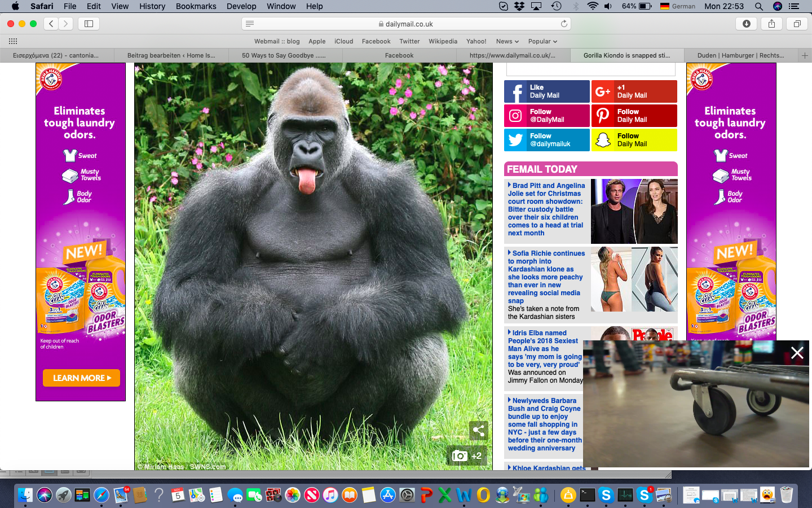This screenshot has width=812, height=508.
Task: Click Sofia Richie article thumbnail
Action: coord(634,279)
